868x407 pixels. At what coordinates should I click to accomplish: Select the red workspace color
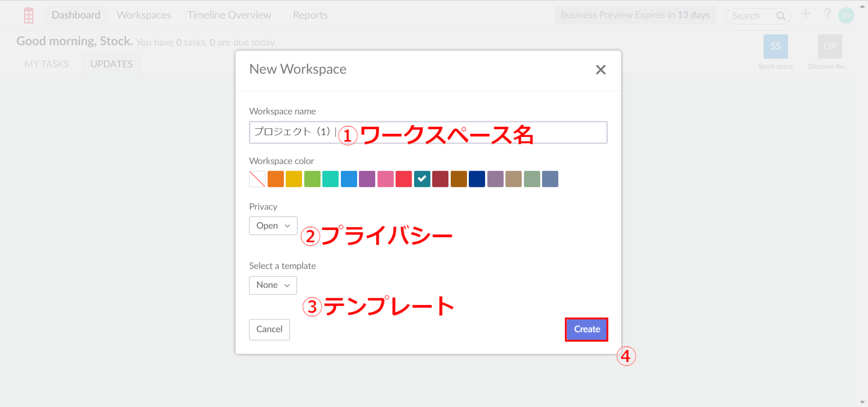(x=404, y=179)
